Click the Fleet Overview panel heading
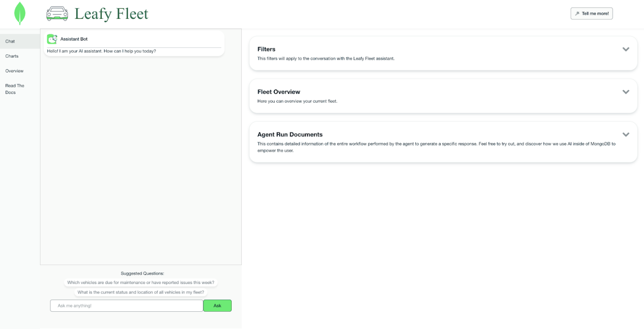644x329 pixels. pyautogui.click(x=278, y=92)
